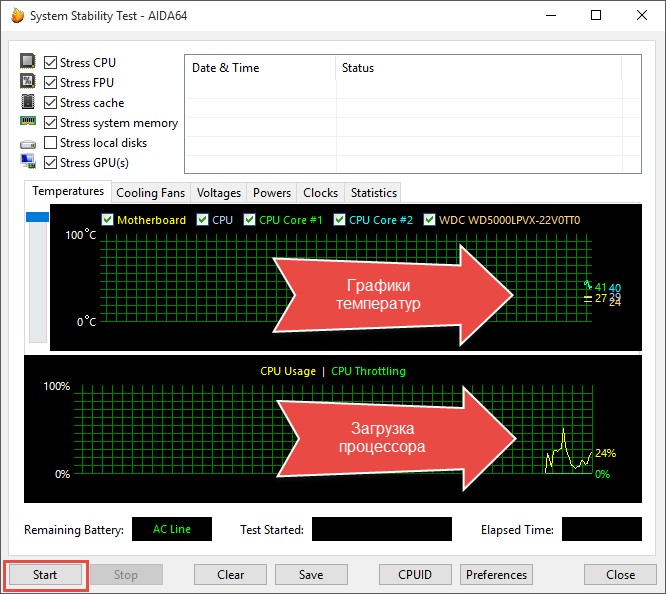Click the CPU Throttling legend label
666x594 pixels.
click(x=368, y=371)
